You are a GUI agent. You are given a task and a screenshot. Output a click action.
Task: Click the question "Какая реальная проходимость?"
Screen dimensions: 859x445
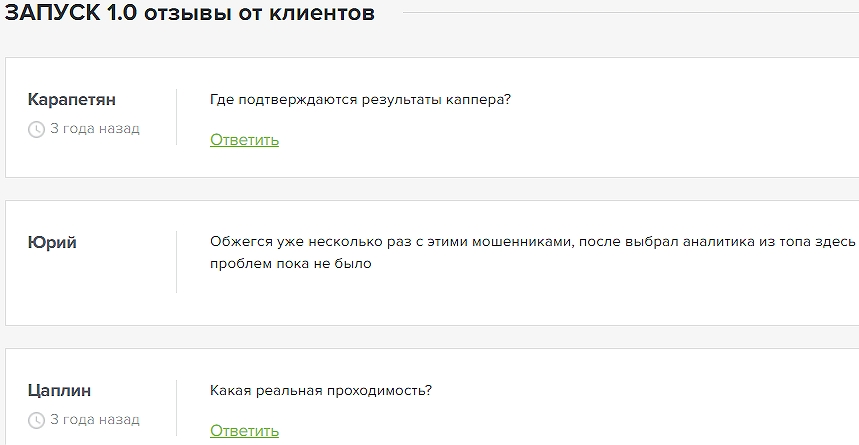321,390
